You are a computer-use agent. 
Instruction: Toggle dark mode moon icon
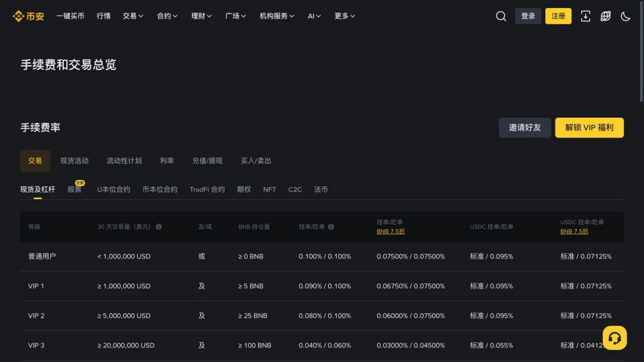click(x=625, y=16)
